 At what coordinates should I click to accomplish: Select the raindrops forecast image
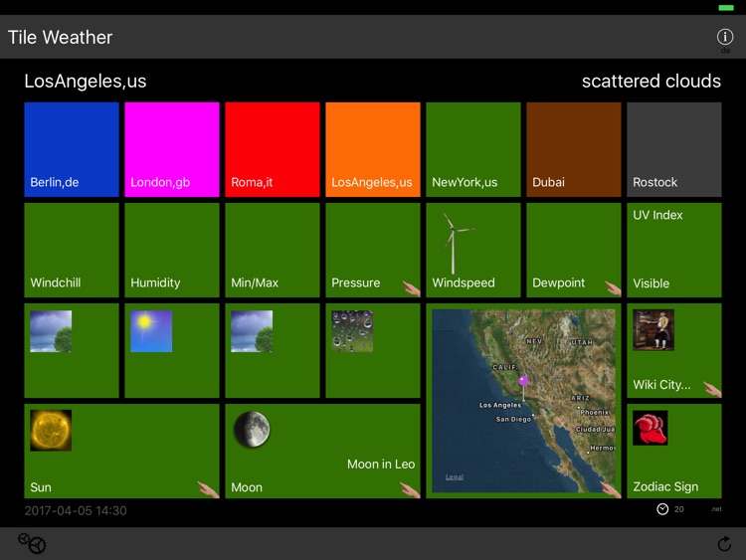coord(352,331)
